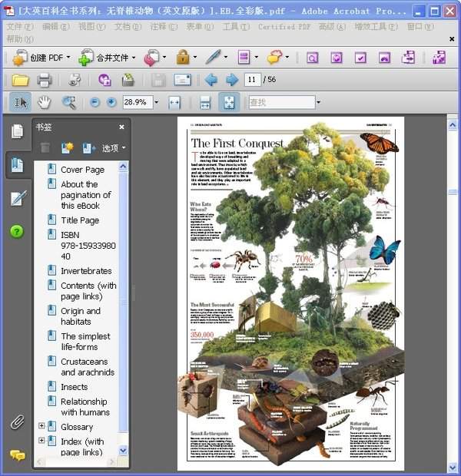Viewport: 461px width, 476px height.
Task: Expand the Glossary bookmark
Action: point(41,426)
